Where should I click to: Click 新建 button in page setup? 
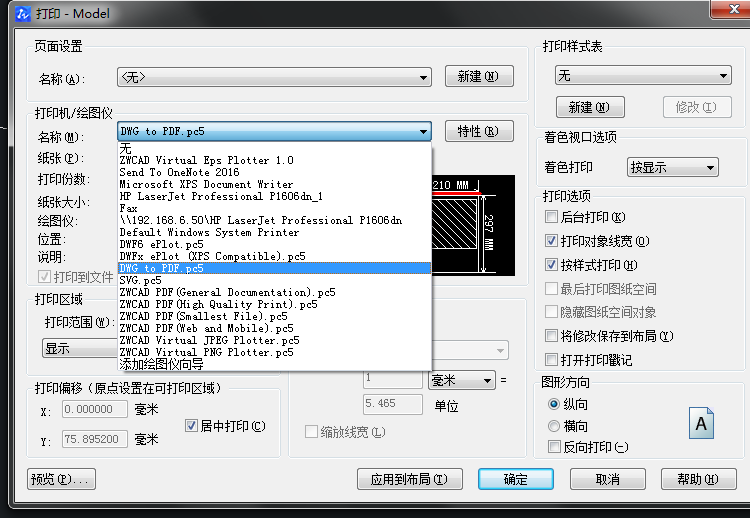tap(479, 77)
